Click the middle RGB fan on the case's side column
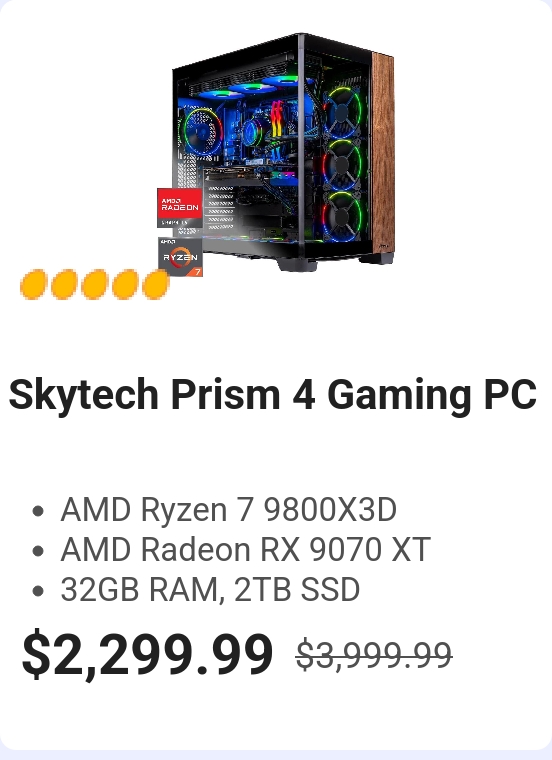Viewport: 552px width, 760px height. 342,165
